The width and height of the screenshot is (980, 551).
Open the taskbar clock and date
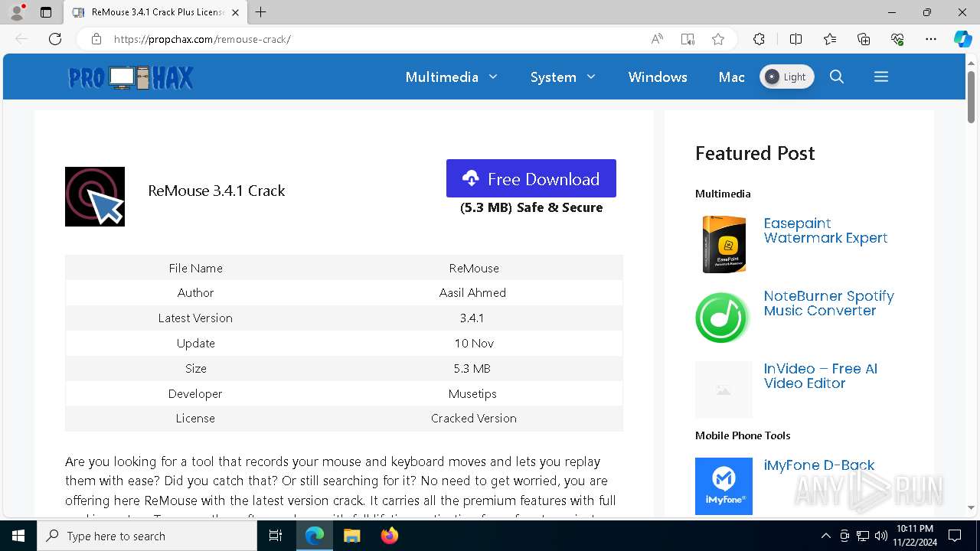tap(914, 536)
